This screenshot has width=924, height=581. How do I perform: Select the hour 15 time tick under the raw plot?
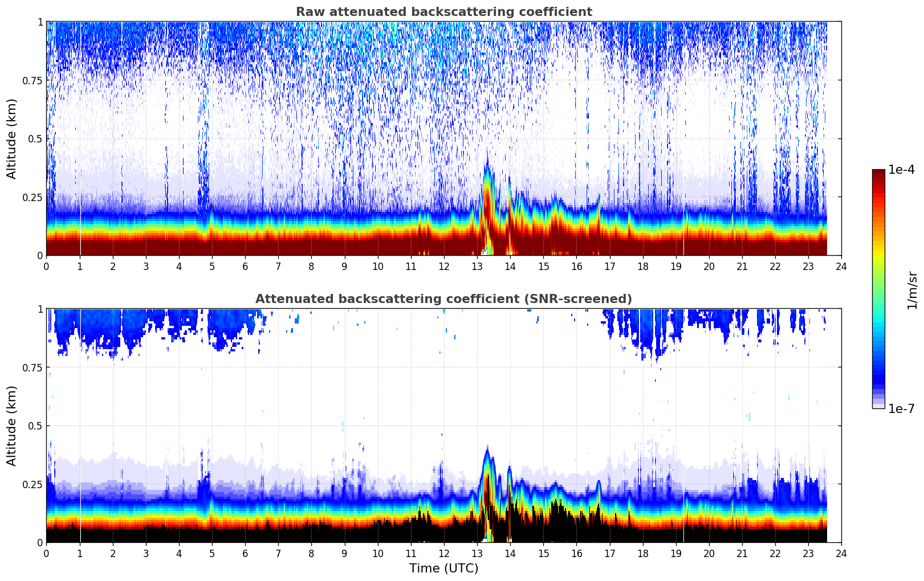pyautogui.click(x=543, y=266)
